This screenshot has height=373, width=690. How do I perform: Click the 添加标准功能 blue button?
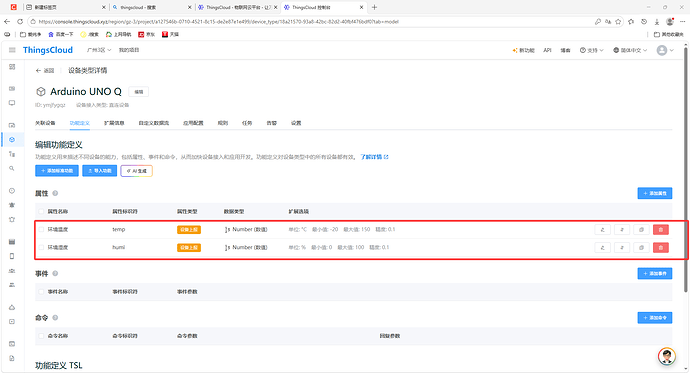[x=57, y=171]
